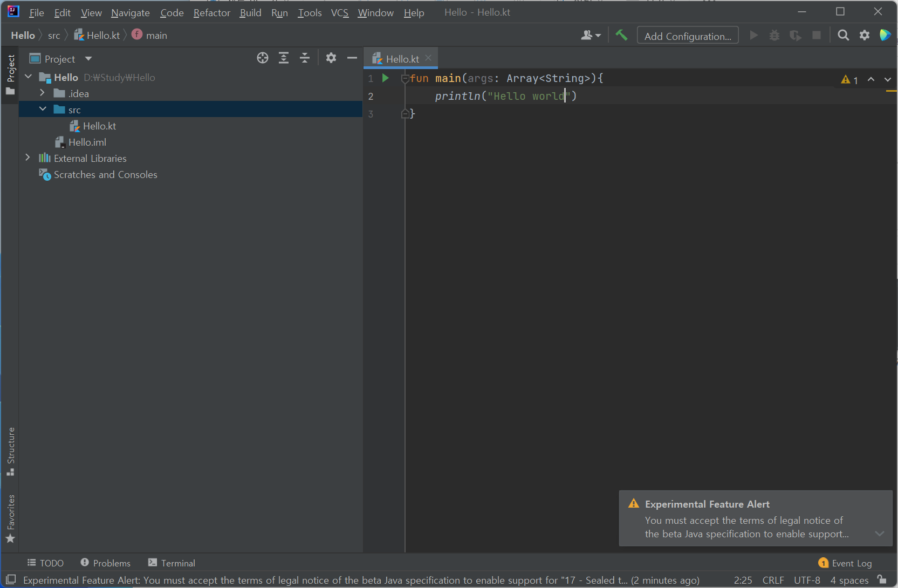The width and height of the screenshot is (898, 588).
Task: Click the green Build Project hammer icon
Action: (621, 36)
